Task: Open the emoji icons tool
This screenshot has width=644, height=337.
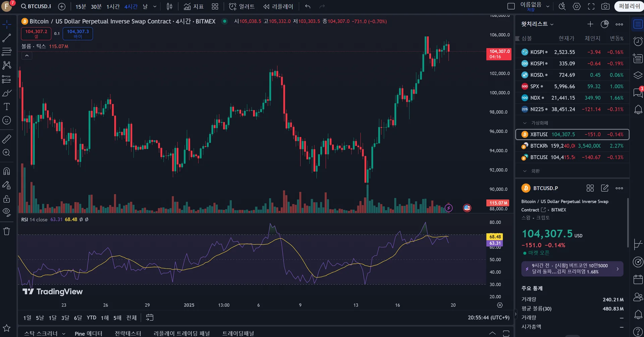Action: [x=7, y=121]
